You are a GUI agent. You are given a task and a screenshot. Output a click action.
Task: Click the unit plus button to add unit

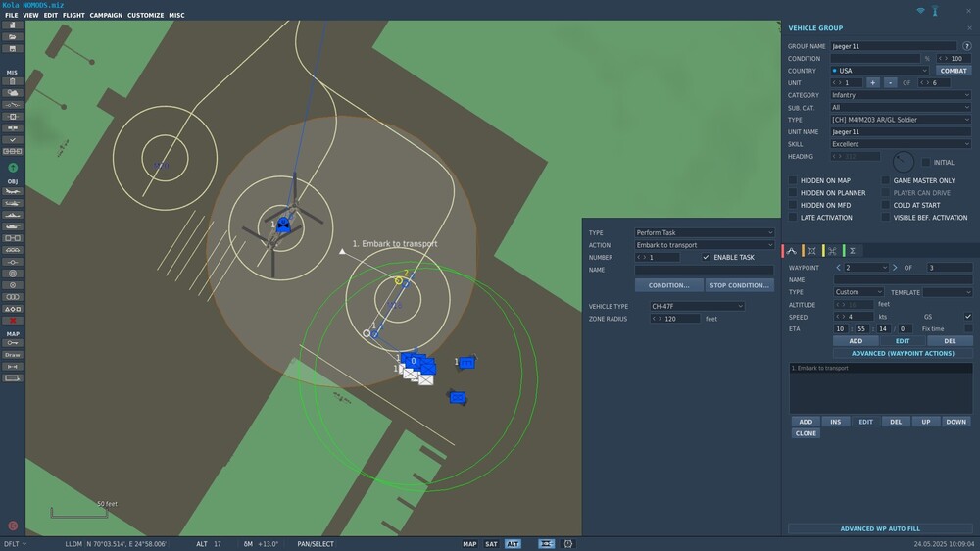873,82
